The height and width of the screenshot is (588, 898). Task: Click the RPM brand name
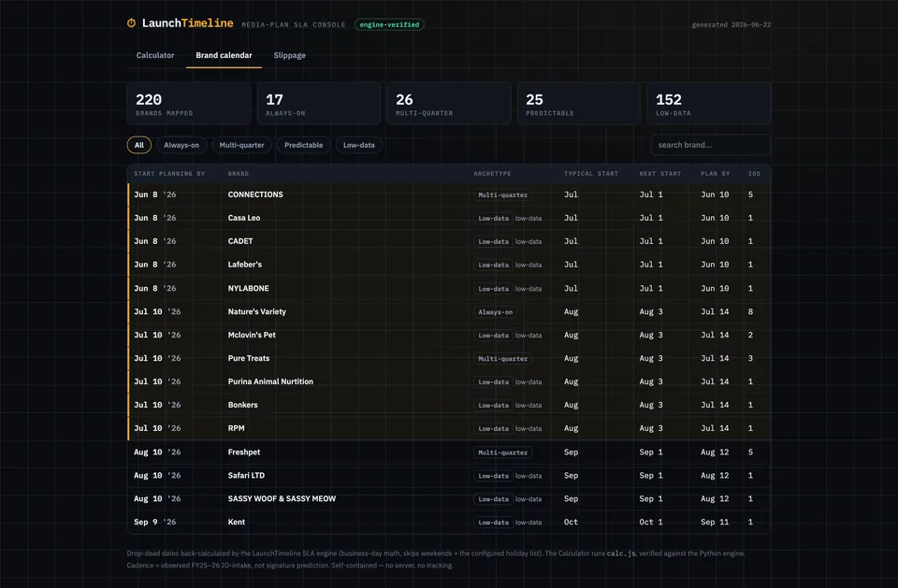pyautogui.click(x=237, y=428)
